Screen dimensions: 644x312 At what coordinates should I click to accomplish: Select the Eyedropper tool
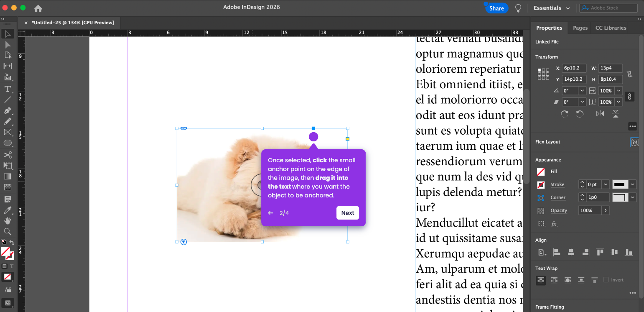pos(8,210)
